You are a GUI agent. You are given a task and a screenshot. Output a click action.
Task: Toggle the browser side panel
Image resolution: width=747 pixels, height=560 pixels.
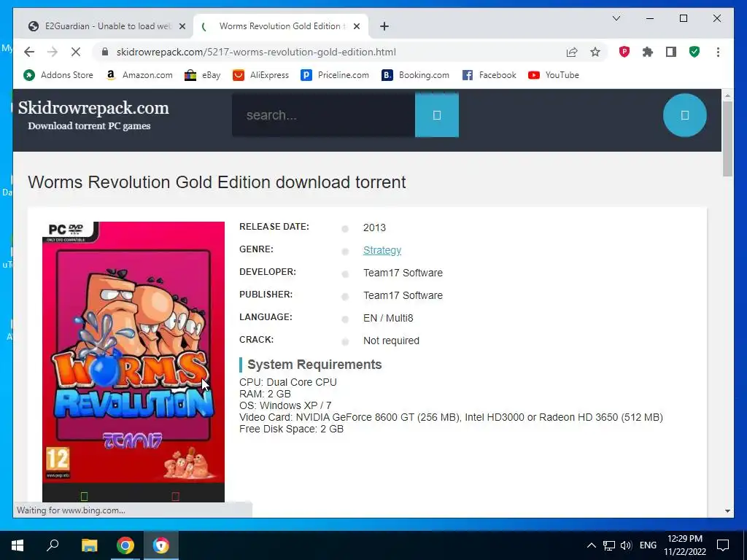click(671, 52)
